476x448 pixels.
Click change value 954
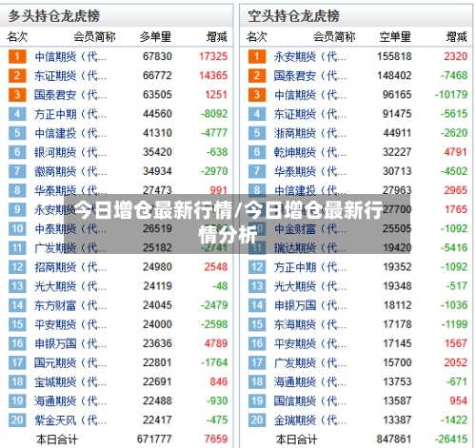458,401
